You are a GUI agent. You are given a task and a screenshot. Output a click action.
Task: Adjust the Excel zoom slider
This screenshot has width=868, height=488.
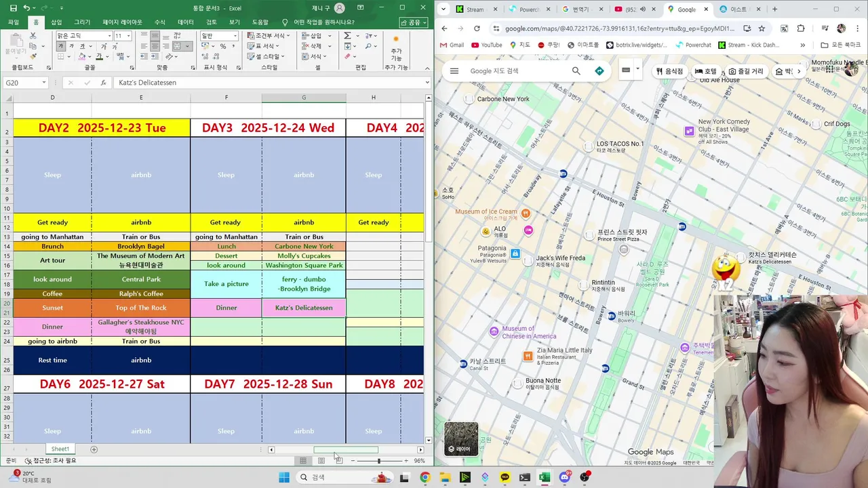point(379,461)
